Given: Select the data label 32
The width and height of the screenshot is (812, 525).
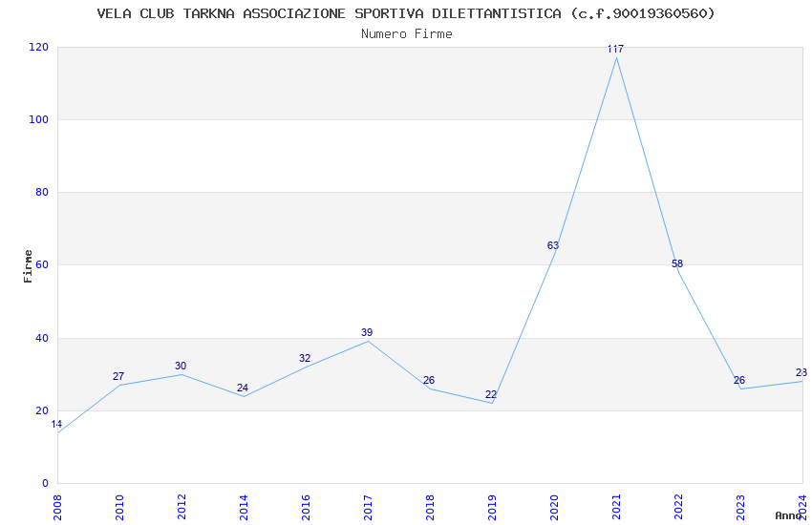Looking at the screenshot, I should click(x=305, y=359).
